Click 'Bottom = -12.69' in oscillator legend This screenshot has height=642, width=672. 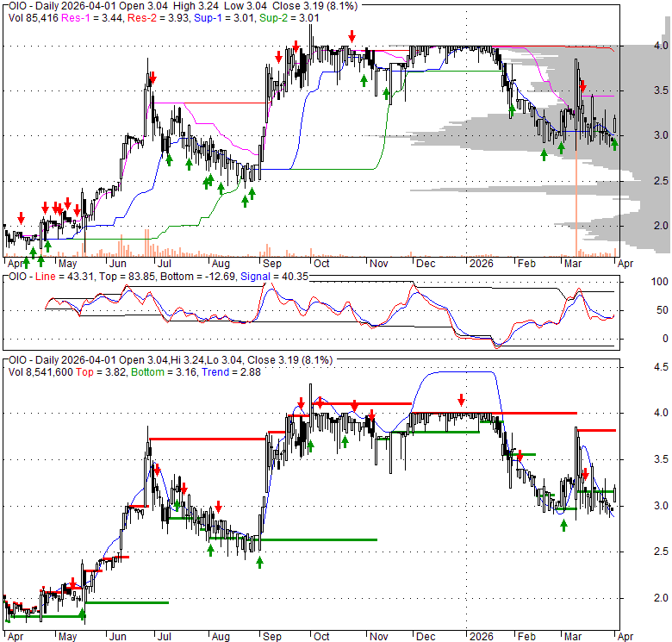197,277
